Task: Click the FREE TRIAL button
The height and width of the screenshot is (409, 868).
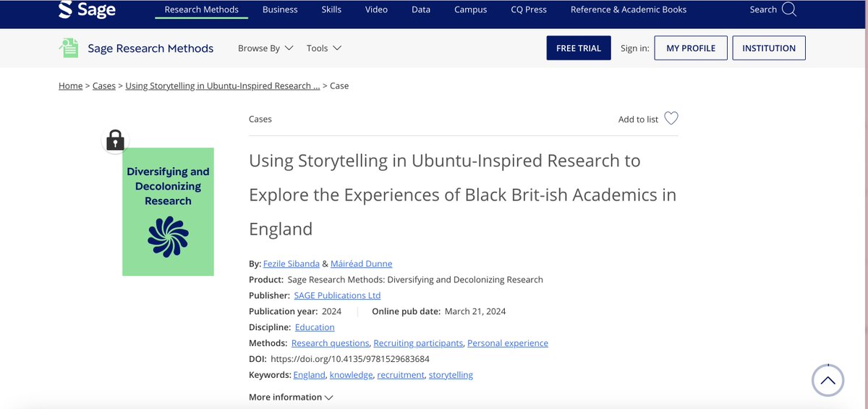Action: (579, 48)
